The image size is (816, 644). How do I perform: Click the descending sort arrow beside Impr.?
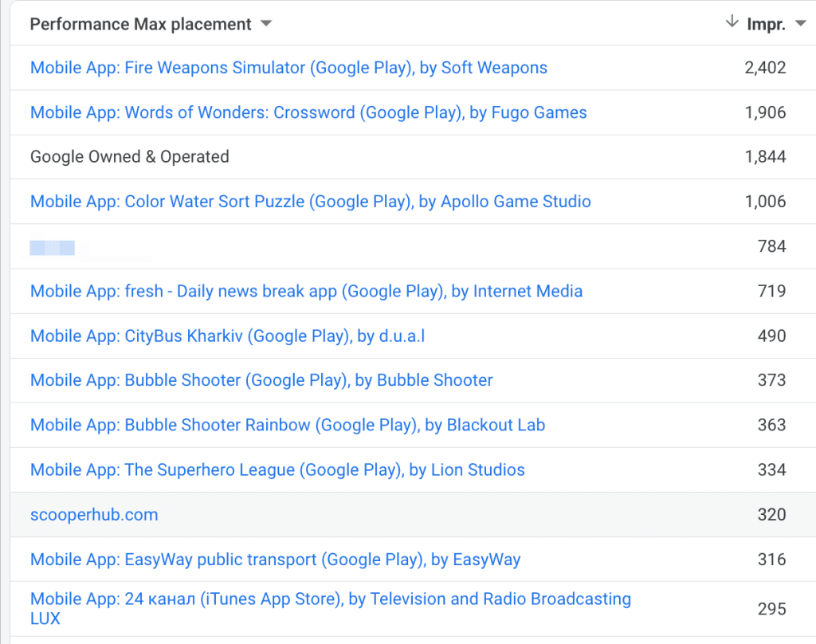click(732, 23)
